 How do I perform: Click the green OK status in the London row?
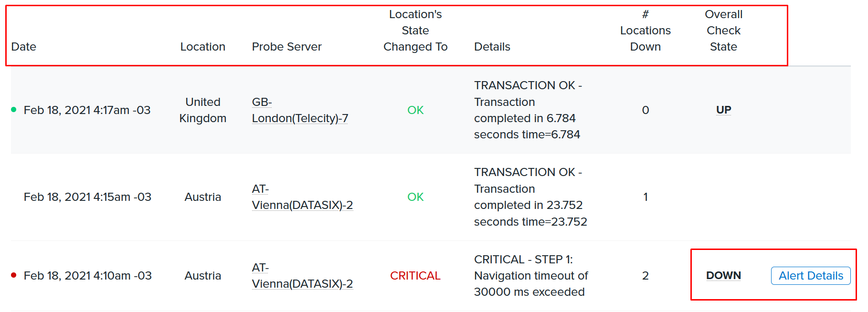(x=415, y=110)
